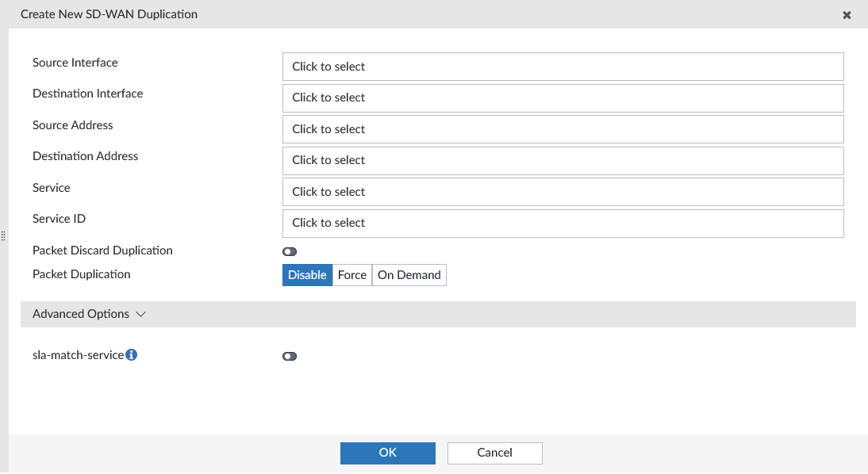The width and height of the screenshot is (868, 474).
Task: Open Destination Interface selector
Action: (563, 97)
